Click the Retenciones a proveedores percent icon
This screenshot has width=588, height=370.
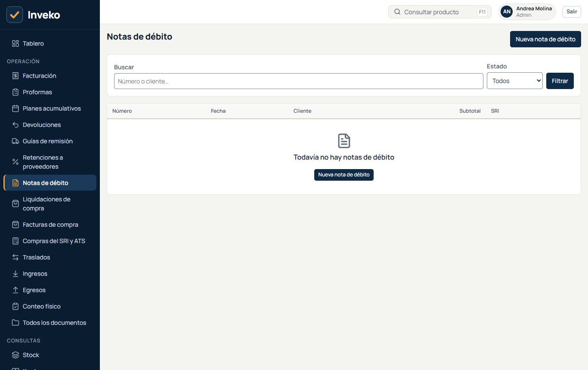click(15, 162)
